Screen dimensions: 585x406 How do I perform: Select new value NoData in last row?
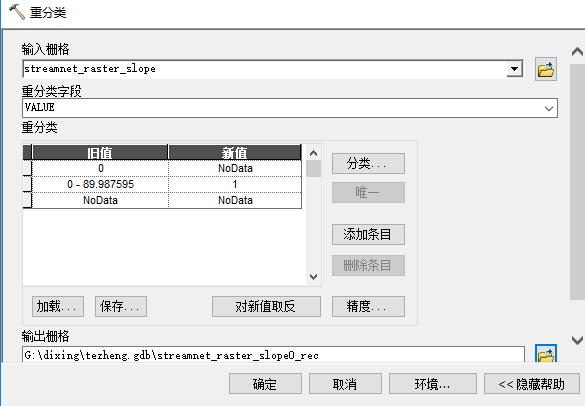235,200
